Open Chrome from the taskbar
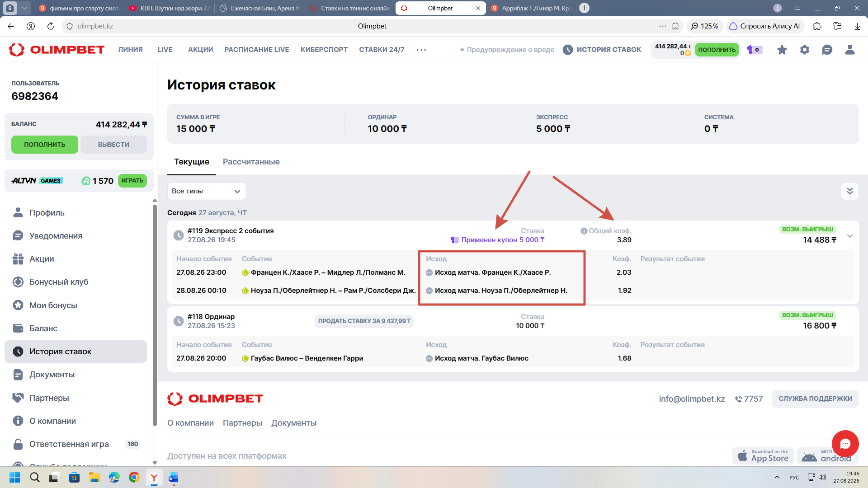The width and height of the screenshot is (868, 488). point(134,477)
